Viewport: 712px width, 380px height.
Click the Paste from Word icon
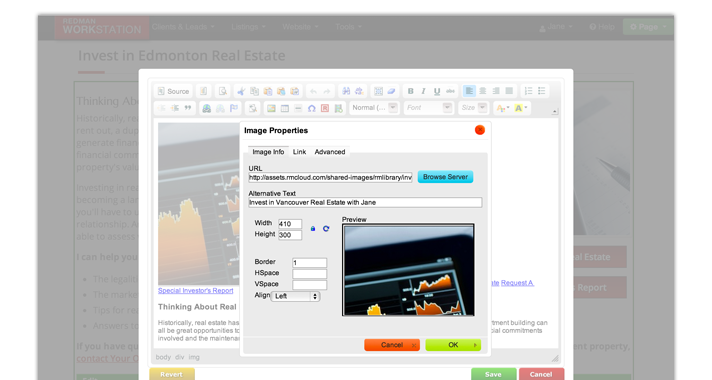click(295, 91)
